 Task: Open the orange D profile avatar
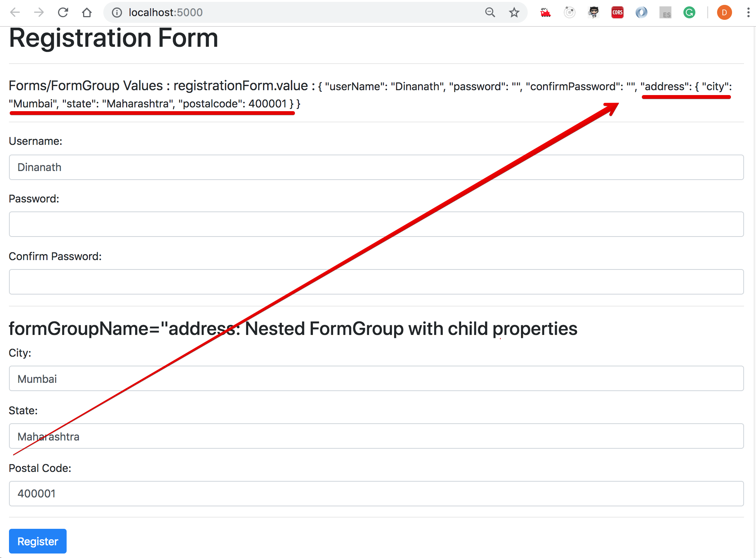pos(724,13)
